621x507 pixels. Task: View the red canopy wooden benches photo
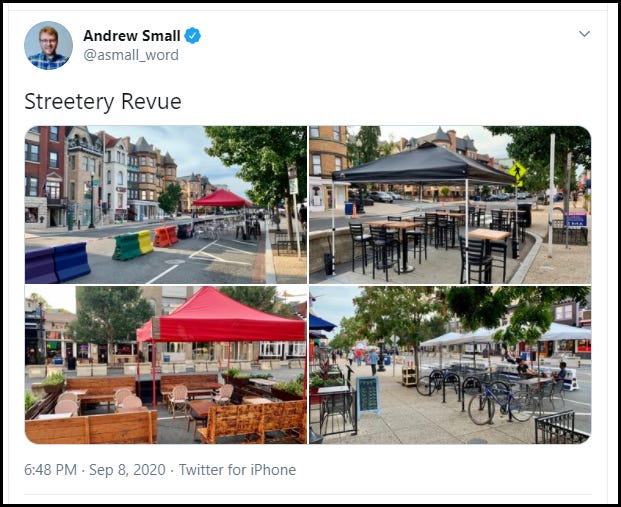[166, 365]
